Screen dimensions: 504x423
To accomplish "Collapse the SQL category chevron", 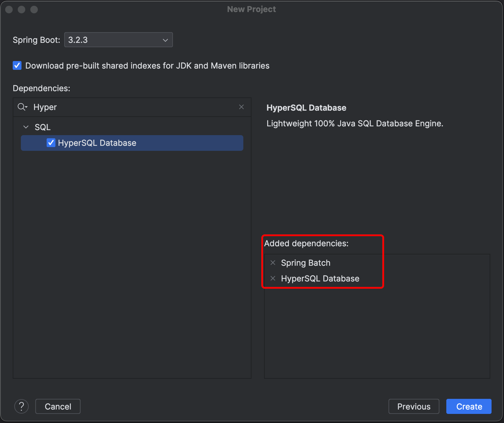I will pos(26,127).
